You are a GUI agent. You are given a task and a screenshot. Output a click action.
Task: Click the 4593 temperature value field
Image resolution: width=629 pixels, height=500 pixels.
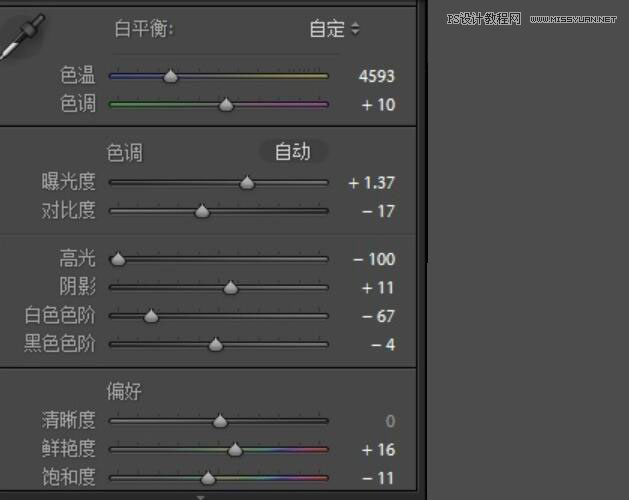[376, 76]
